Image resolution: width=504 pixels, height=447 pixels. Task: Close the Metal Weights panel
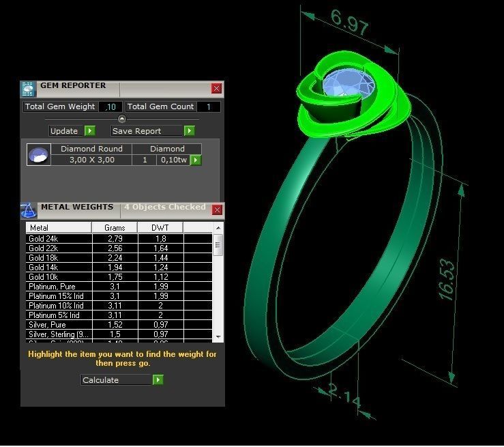pos(218,210)
